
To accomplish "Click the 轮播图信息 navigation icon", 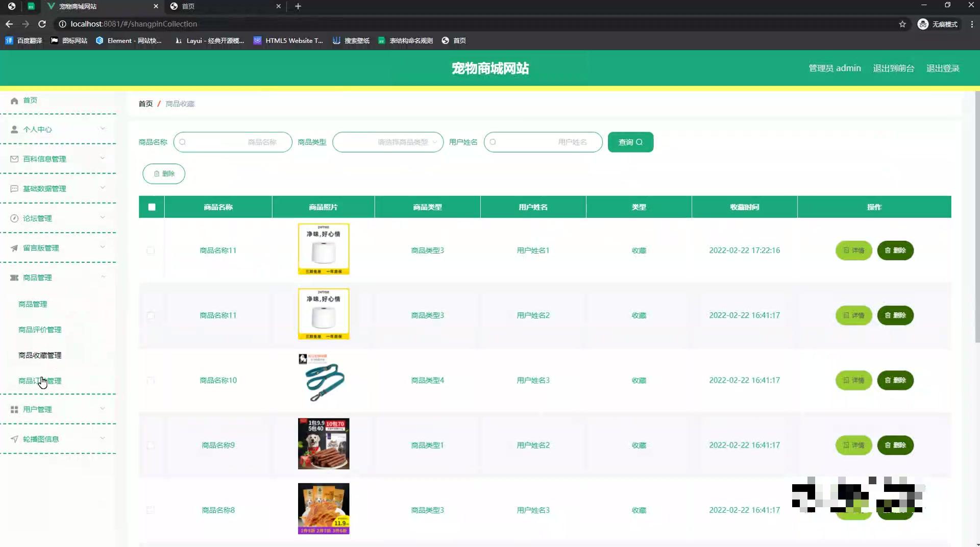I will point(14,439).
